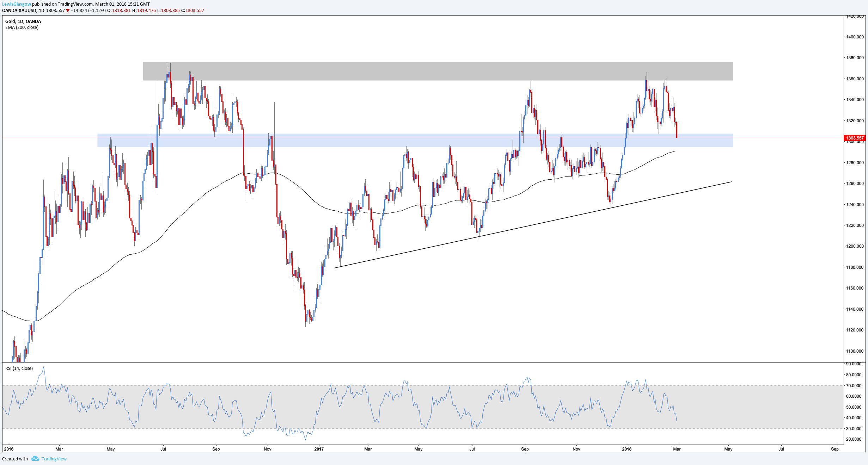Screen dimensions: 868x465
Task: Click the Created with footer text
Action: [15, 459]
